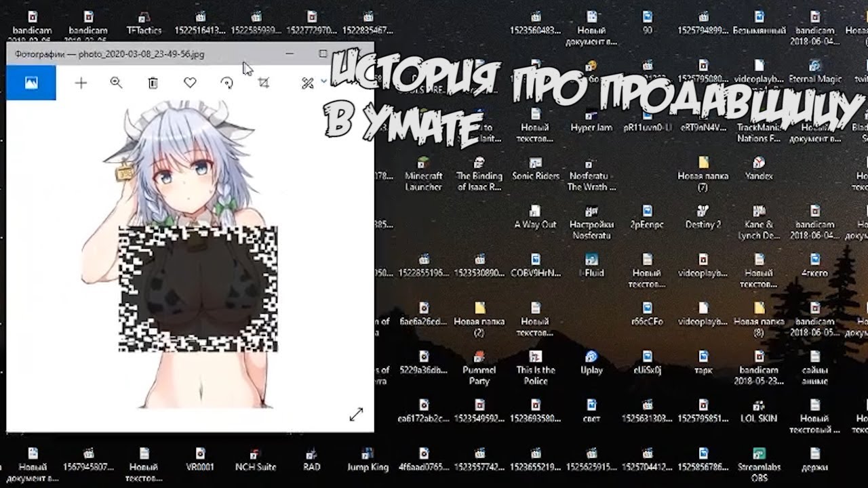The image size is (868, 488).
Task: Select the 2pEenpc image file
Action: pyautogui.click(x=648, y=217)
